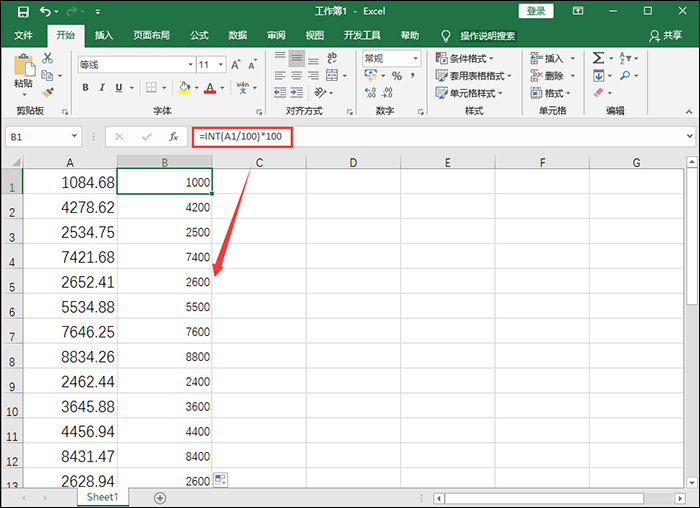Collapse the ribbon with the up chevron
Image resolution: width=700 pixels, height=508 pixels.
(689, 112)
